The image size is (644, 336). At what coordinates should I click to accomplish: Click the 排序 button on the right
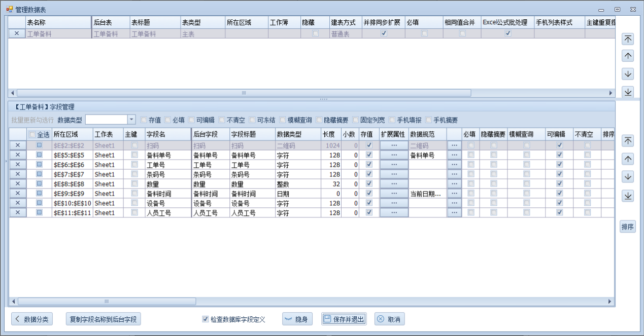[x=628, y=227]
